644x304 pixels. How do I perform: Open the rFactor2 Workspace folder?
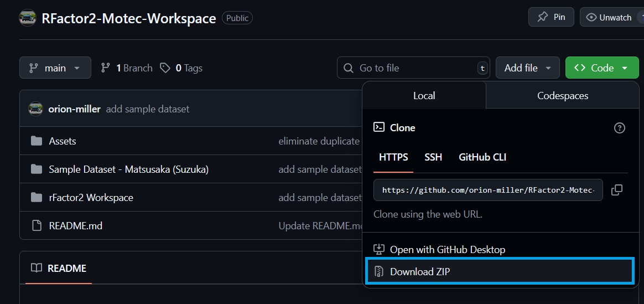tap(91, 198)
